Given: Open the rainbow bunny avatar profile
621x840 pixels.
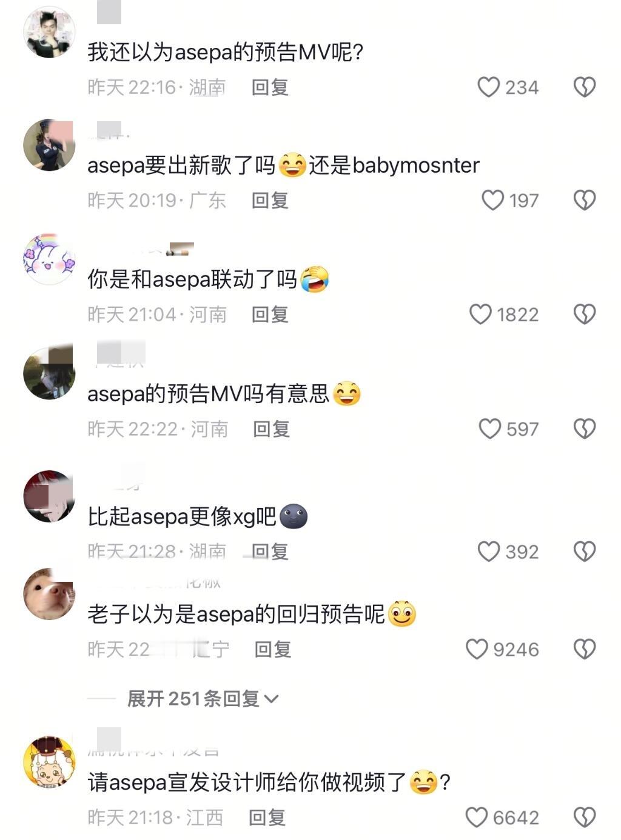Looking at the screenshot, I should point(49,259).
